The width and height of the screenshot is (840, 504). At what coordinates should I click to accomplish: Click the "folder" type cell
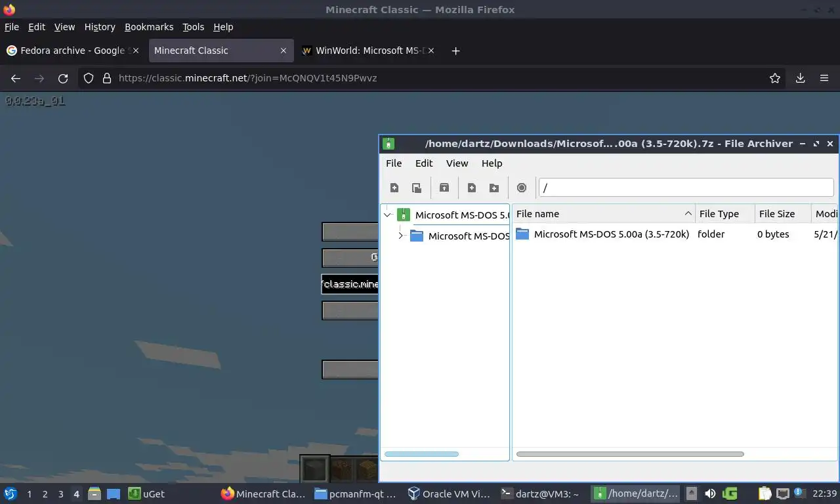coord(711,234)
